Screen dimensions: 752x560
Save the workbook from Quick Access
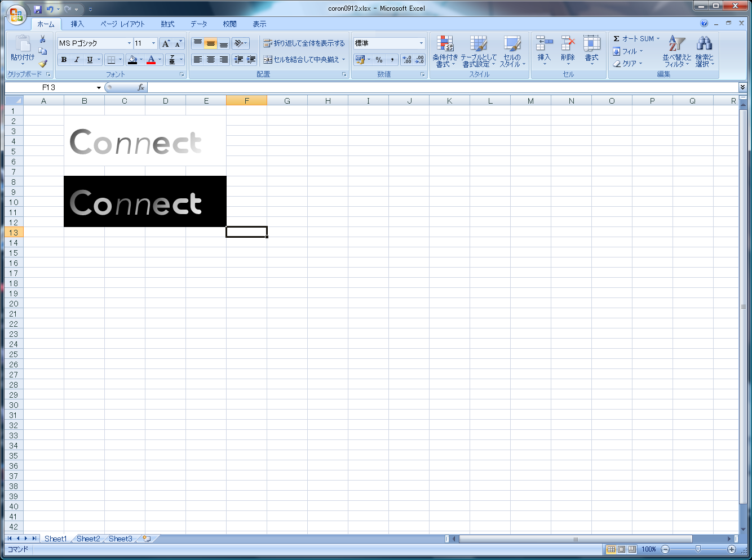click(38, 9)
